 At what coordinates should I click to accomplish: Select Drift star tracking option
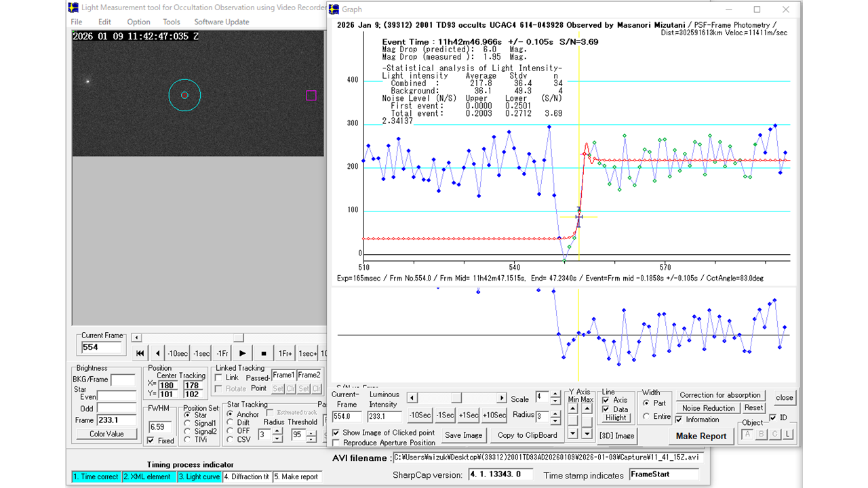231,422
